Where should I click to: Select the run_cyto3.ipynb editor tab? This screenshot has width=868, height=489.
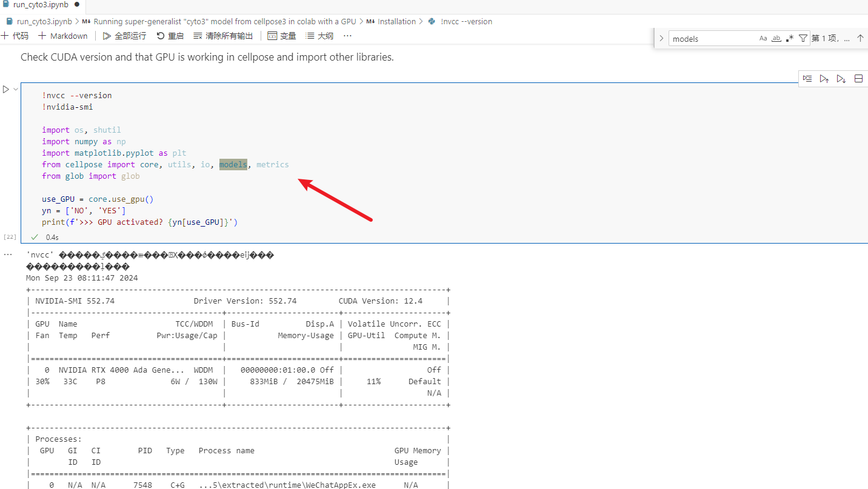pos(40,5)
